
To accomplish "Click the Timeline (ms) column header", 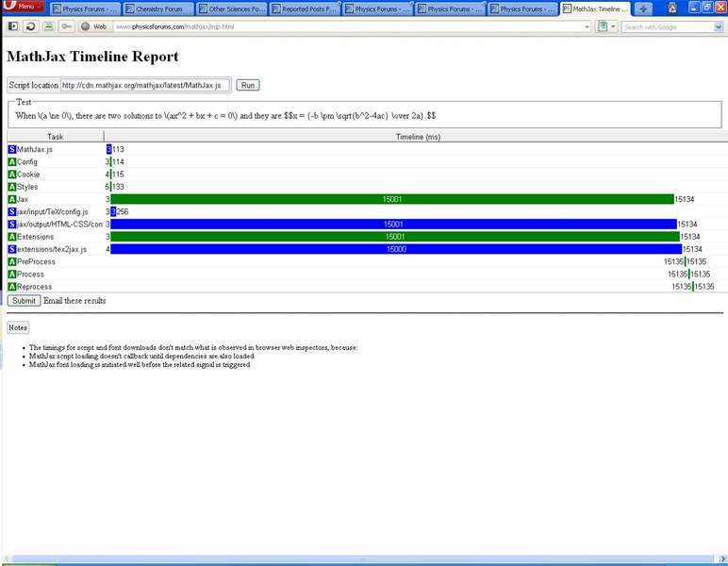I will (418, 137).
